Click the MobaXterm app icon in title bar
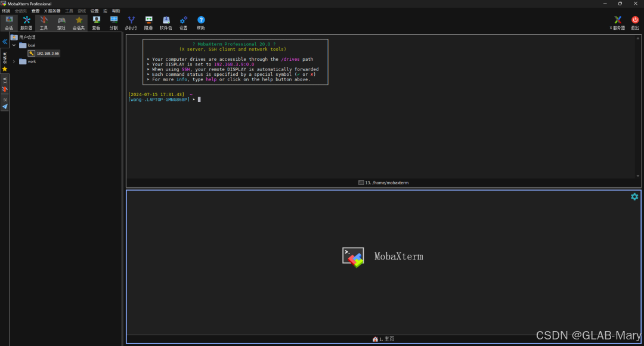Viewport: 644px width, 346px height. coord(4,4)
